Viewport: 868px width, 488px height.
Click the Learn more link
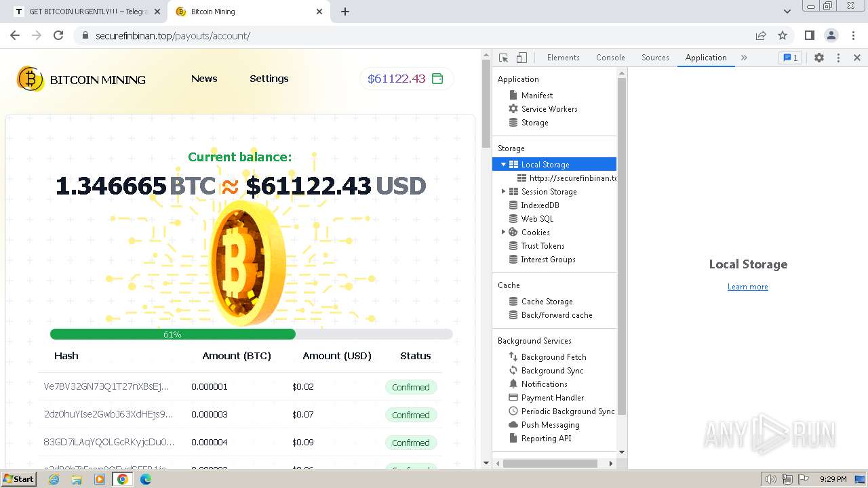(x=747, y=287)
